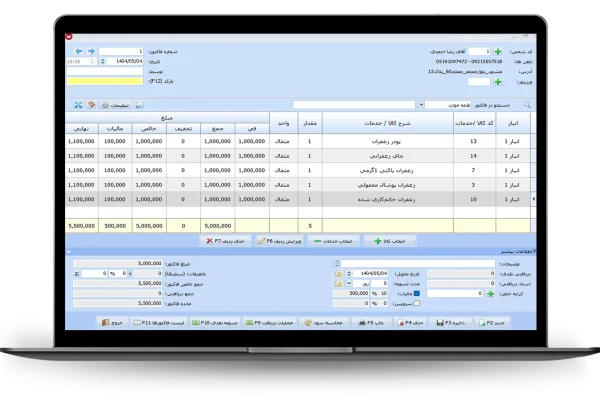Image resolution: width=600 pixels, height=400 pixels.
Task: Click the paint/brush icon in the toolbar
Action: pyautogui.click(x=91, y=105)
